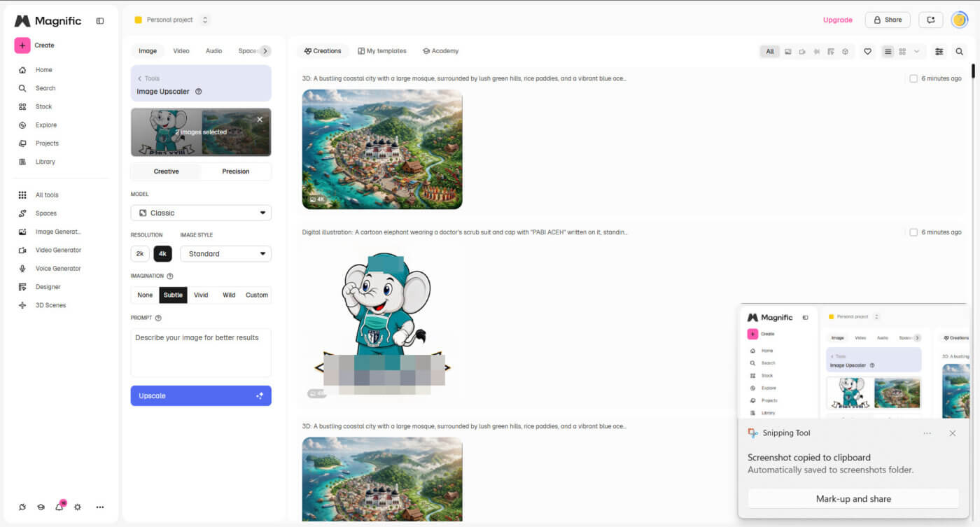
Task: Open Search in the sidebar
Action: click(45, 88)
